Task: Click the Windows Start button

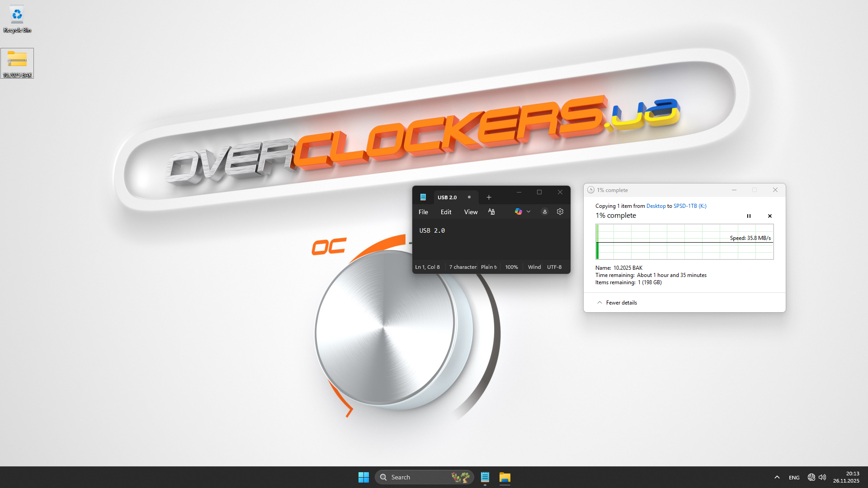Action: point(363,477)
